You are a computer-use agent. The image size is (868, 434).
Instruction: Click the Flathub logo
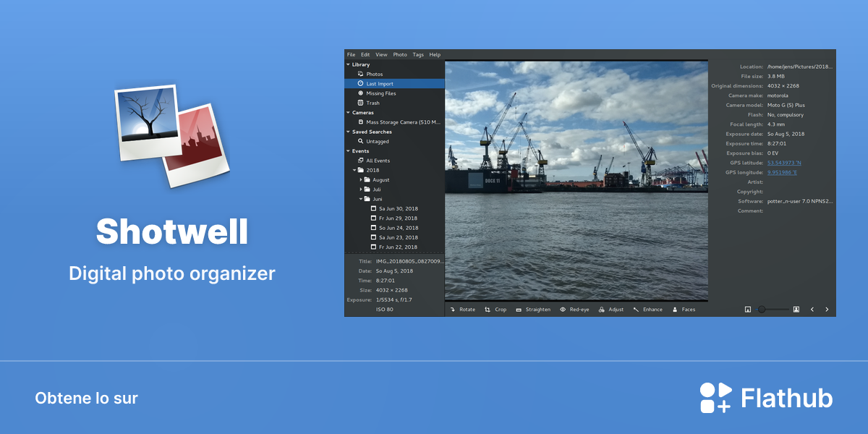pos(766,398)
